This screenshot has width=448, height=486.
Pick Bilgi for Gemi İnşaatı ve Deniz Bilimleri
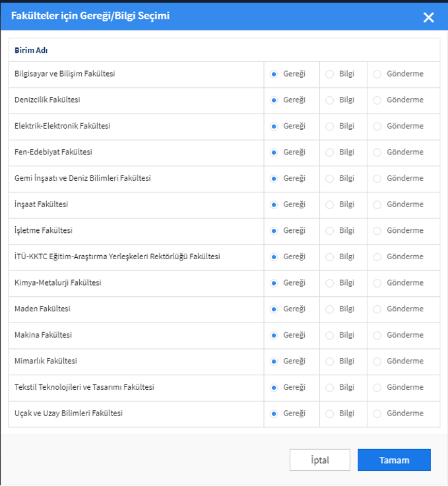click(329, 179)
